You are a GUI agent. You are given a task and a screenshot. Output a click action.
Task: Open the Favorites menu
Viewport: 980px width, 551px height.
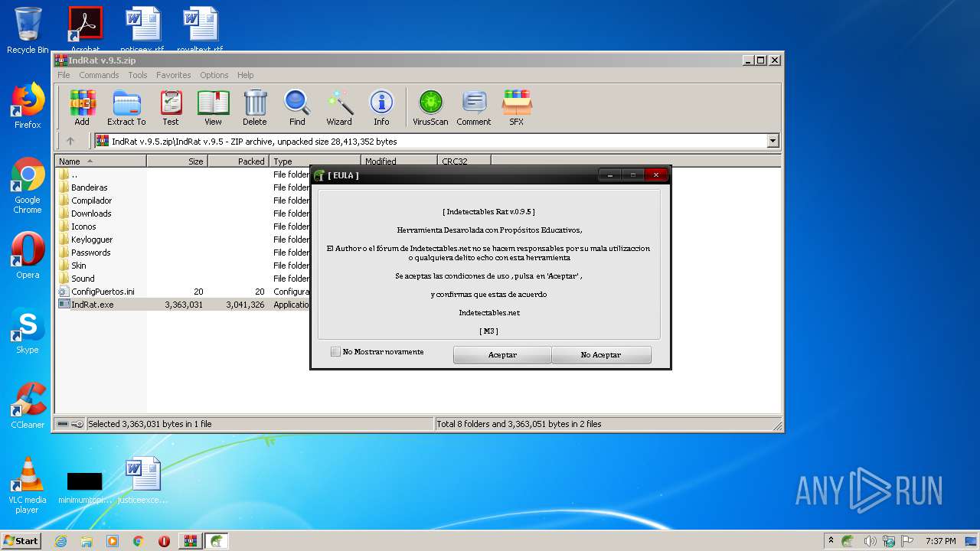[174, 75]
